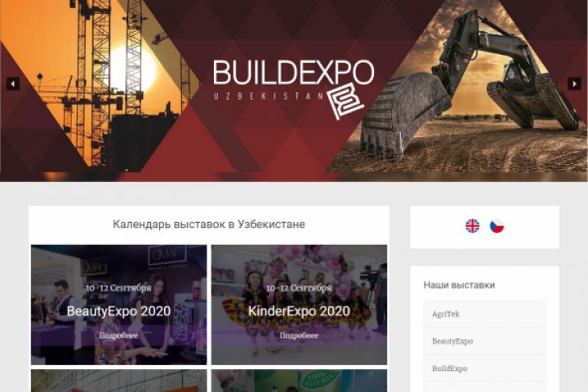Open KinderExpo 2020 event title
The height and width of the screenshot is (392, 588).
click(x=299, y=311)
